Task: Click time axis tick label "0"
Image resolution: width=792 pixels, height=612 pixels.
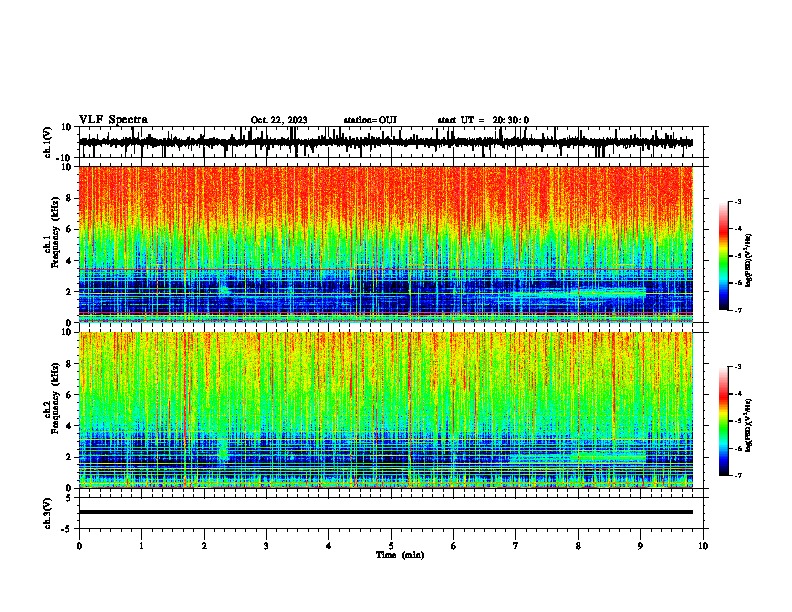Action: pyautogui.click(x=79, y=546)
